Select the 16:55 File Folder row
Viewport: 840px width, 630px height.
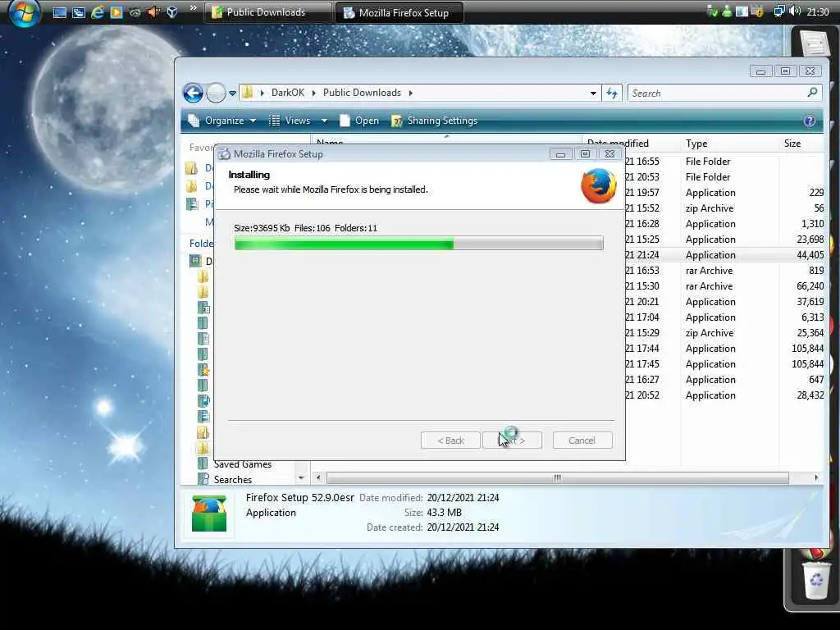click(725, 162)
